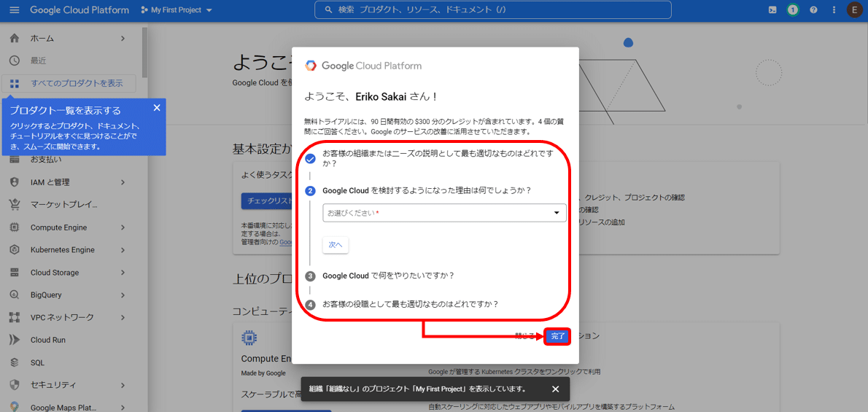Click the BigQuery icon
Viewport: 868px width, 412px height.
15,295
